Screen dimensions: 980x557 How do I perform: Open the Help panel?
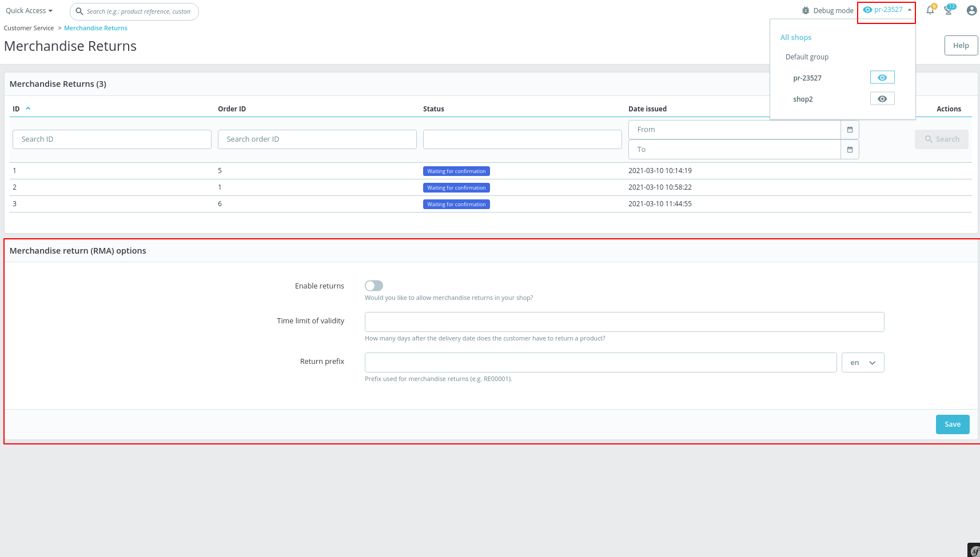(961, 45)
